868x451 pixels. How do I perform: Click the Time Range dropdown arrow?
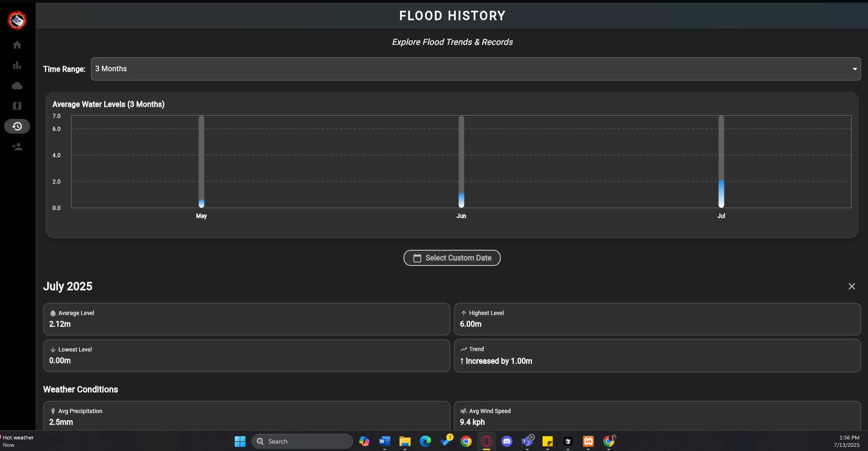click(855, 69)
